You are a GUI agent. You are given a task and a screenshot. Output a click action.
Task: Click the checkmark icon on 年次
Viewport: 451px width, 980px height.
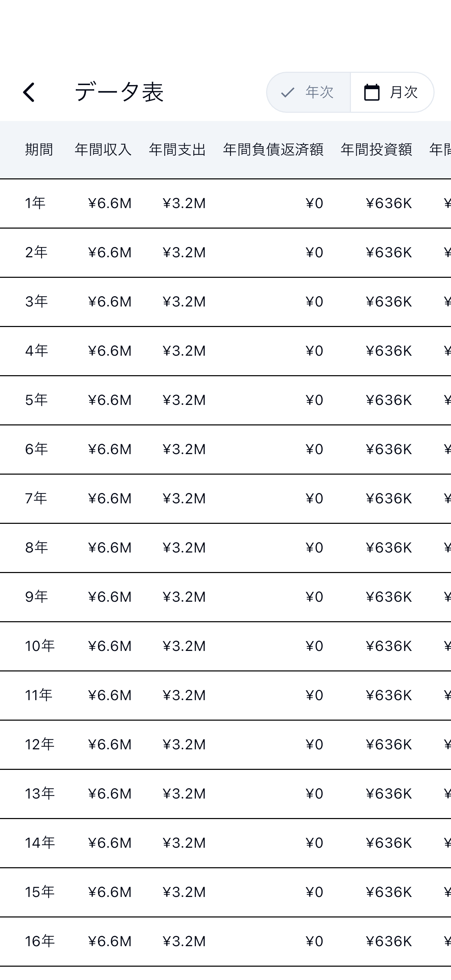click(287, 93)
